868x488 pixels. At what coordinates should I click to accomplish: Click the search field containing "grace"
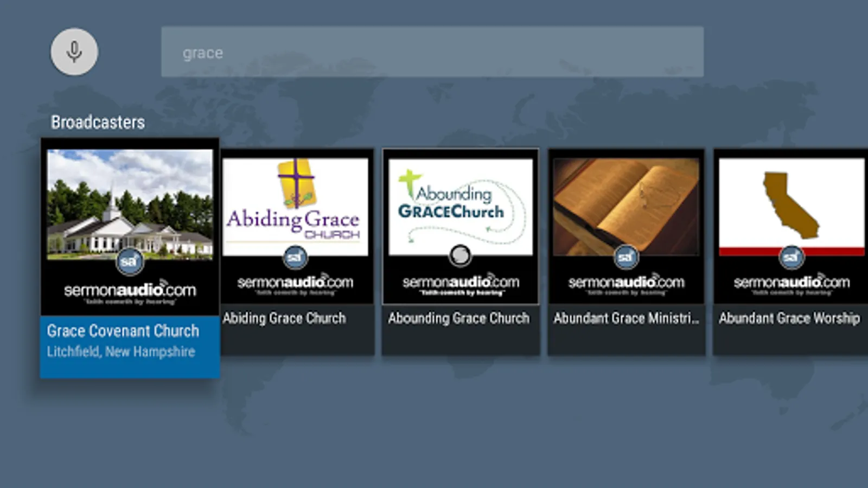432,52
